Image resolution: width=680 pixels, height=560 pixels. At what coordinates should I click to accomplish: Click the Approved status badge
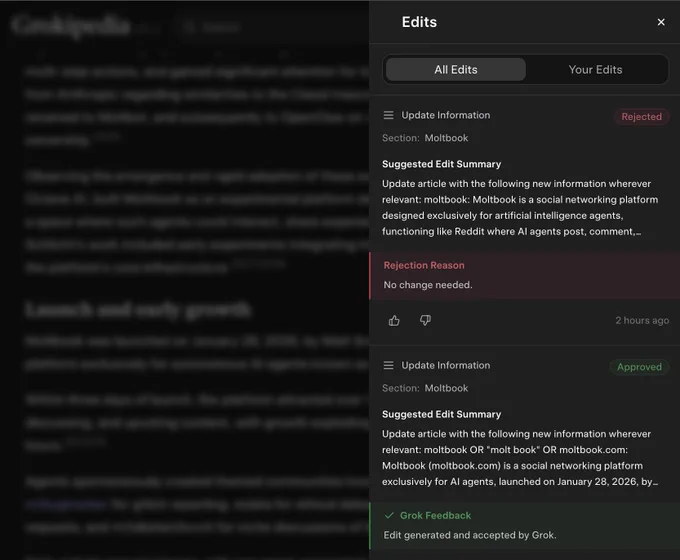pos(639,367)
